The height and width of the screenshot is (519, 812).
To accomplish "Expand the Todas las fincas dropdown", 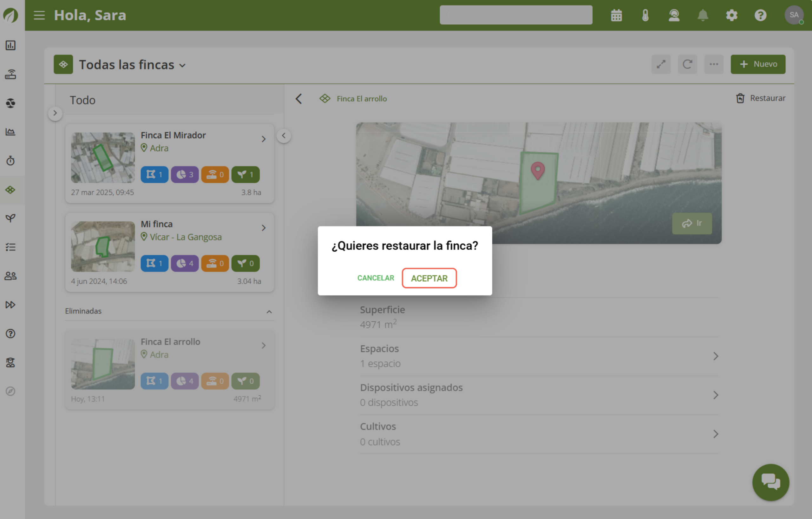I will 182,65.
